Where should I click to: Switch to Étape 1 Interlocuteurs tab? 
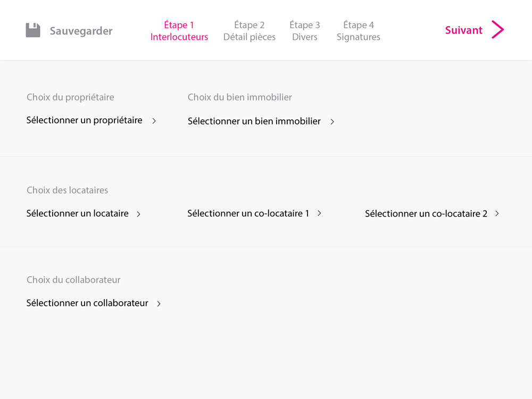179,31
